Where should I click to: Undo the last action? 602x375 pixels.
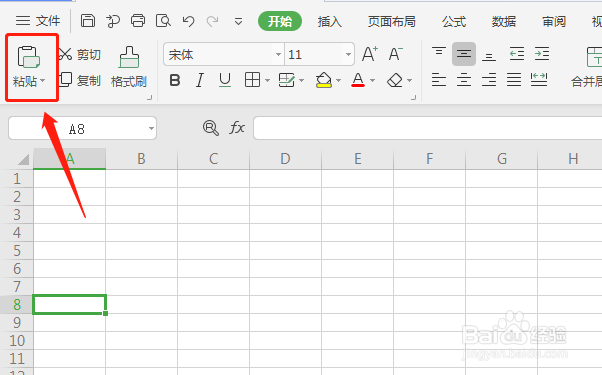click(188, 21)
